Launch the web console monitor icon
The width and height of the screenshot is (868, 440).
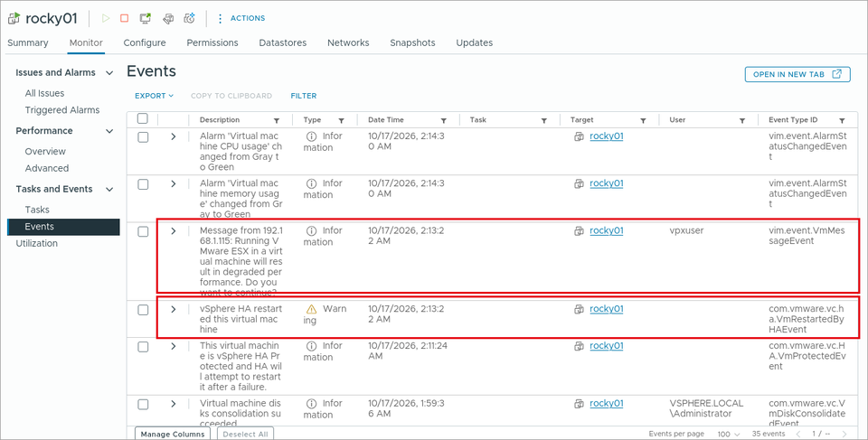pos(145,18)
